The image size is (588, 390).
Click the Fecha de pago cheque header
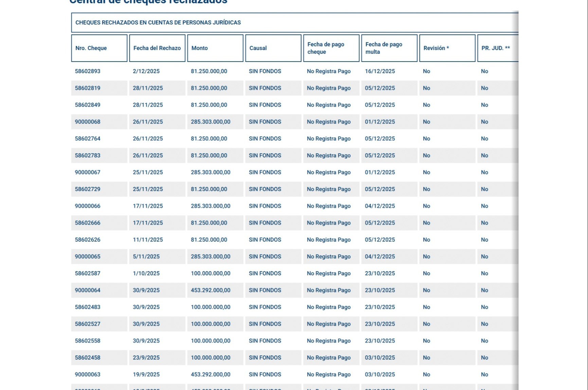coord(331,48)
